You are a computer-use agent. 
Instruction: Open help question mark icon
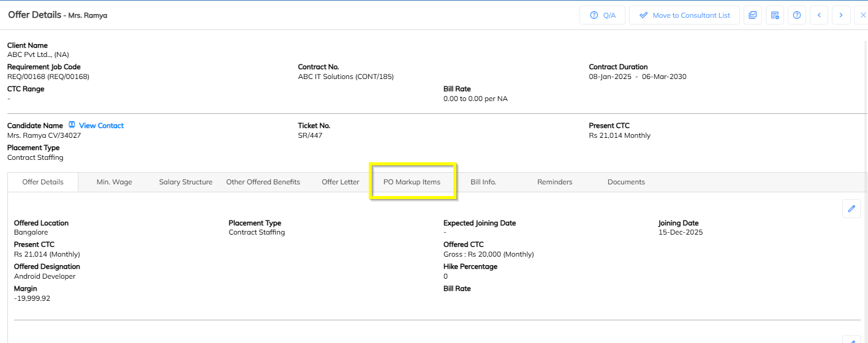[797, 15]
